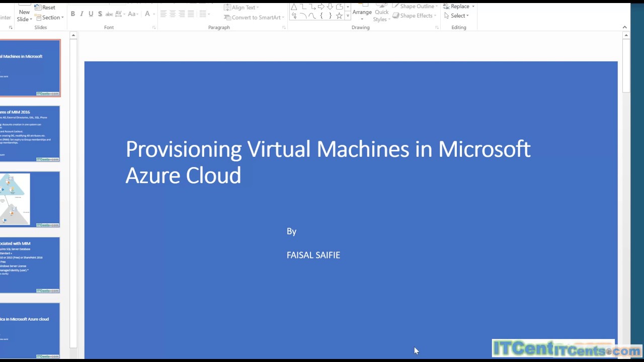Viewport: 644px width, 362px height.
Task: Click slide title Provisioning Virtual Machines
Action: [328, 162]
